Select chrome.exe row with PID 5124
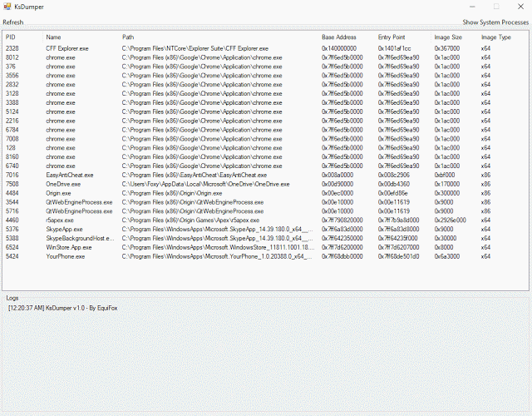Image resolution: width=532 pixels, height=416 pixels. [x=265, y=111]
